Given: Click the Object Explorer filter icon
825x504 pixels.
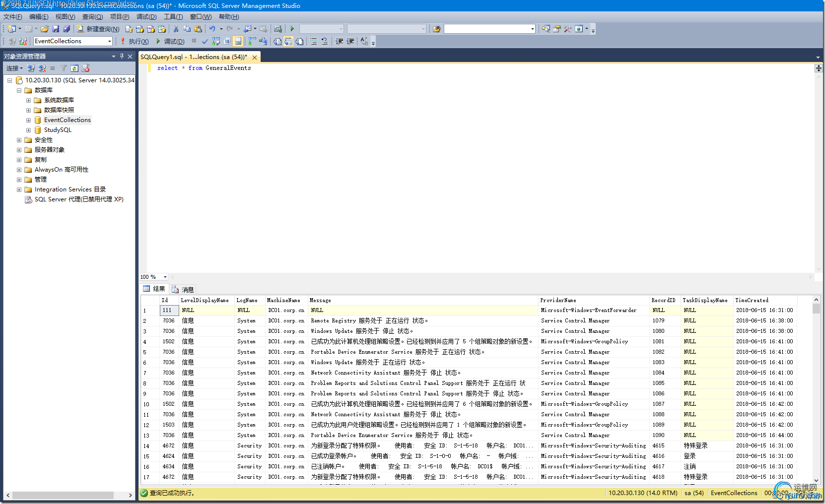Looking at the screenshot, I should coord(64,68).
